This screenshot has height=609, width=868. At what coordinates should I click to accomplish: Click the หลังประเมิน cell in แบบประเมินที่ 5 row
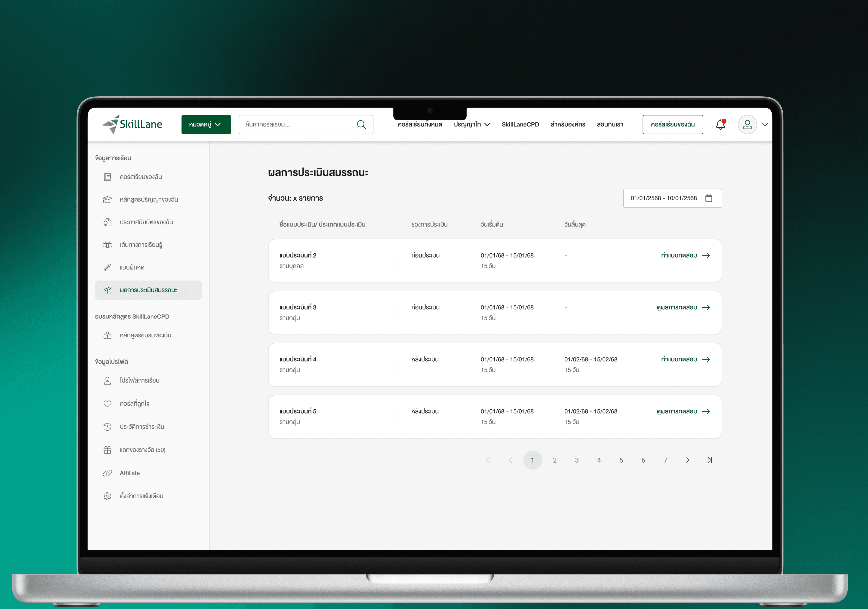click(x=425, y=411)
